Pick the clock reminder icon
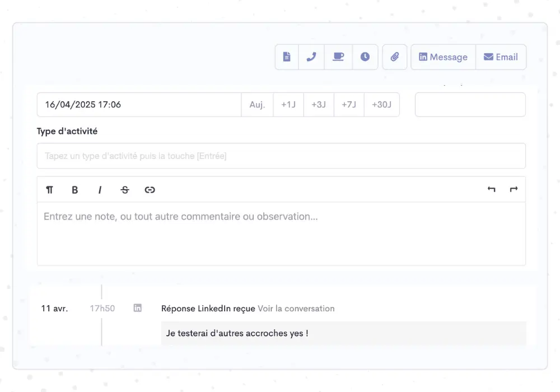Screen dimensions: 560x392 point(365,57)
